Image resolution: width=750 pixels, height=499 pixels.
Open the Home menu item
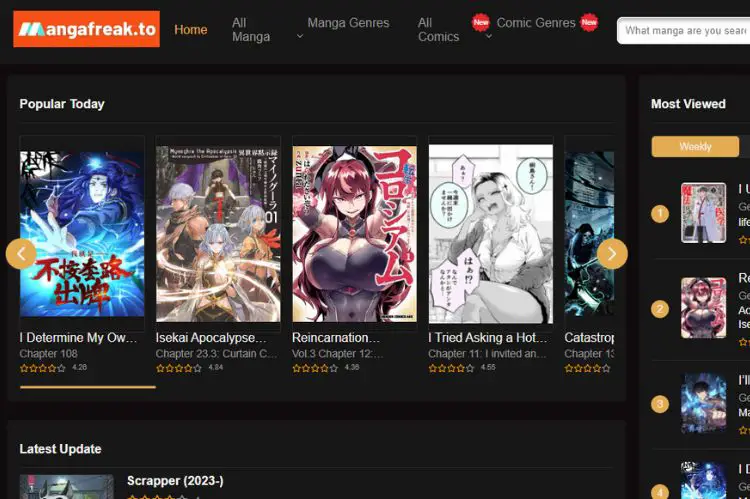pos(191,30)
